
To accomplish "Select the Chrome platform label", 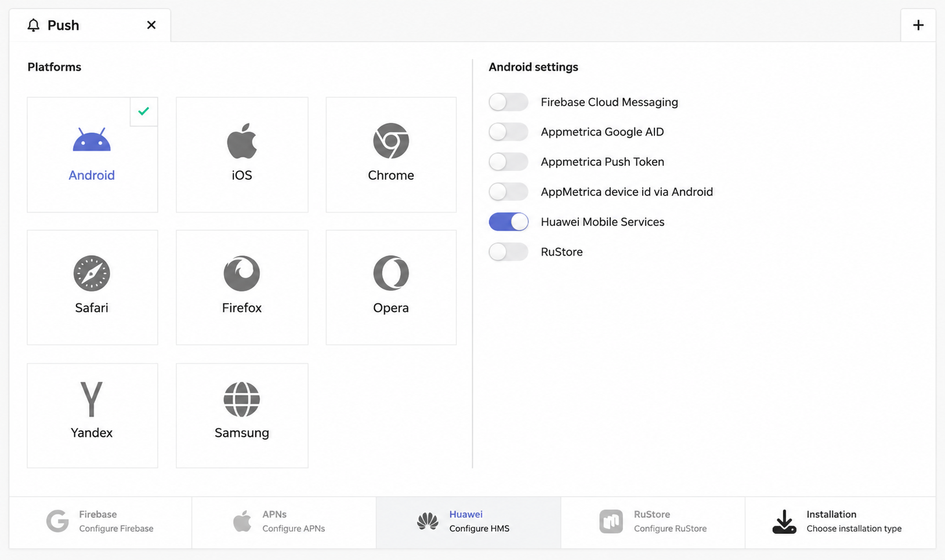I will [x=391, y=175].
